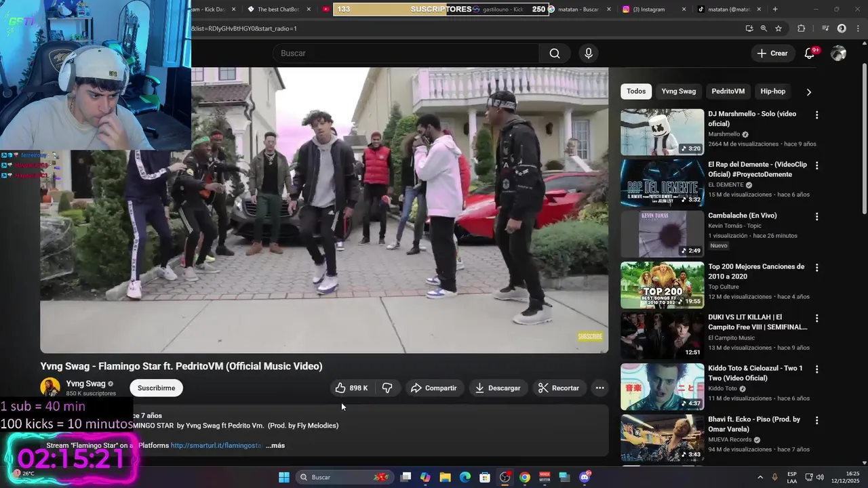Show more filter chips with right arrow
The image size is (868, 488).
[808, 91]
